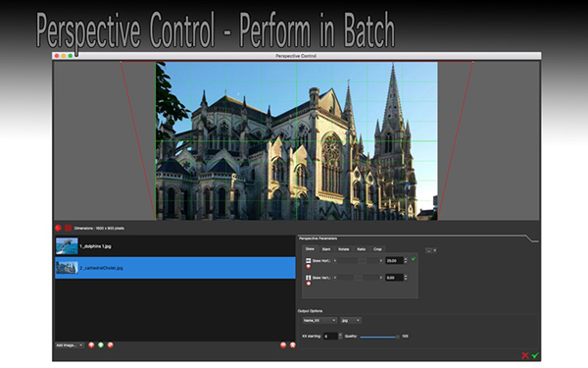
Task: Open the jpg format dropdown
Action: coord(351,320)
